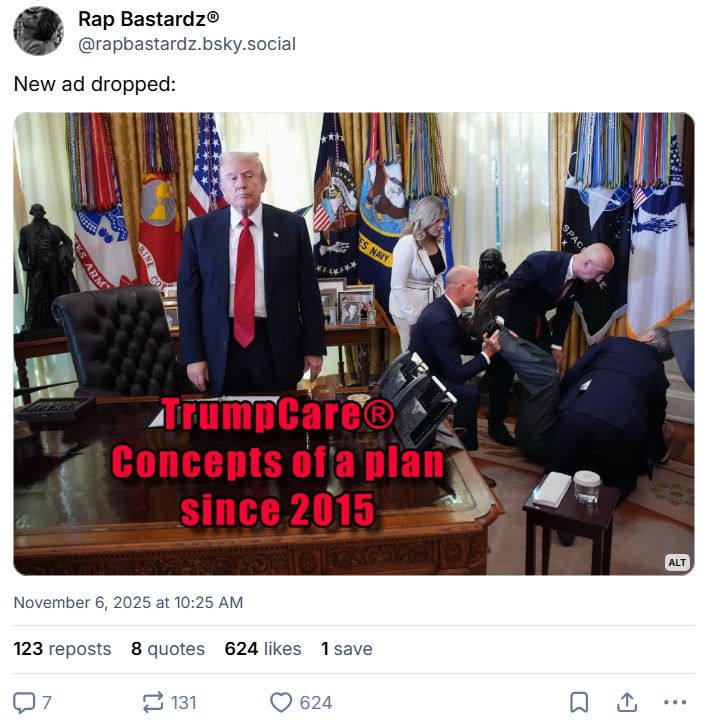
Task: Click the "New ad dropped:" post text
Action: [95, 84]
